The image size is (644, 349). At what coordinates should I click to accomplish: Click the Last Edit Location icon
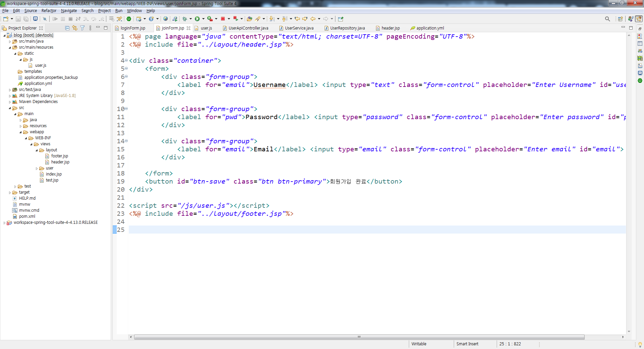tap(297, 19)
